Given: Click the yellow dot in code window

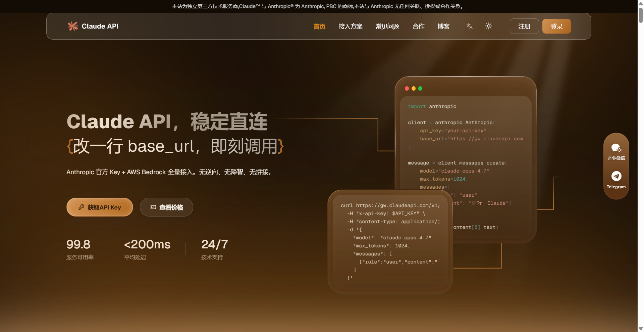Looking at the screenshot, I should [x=414, y=89].
